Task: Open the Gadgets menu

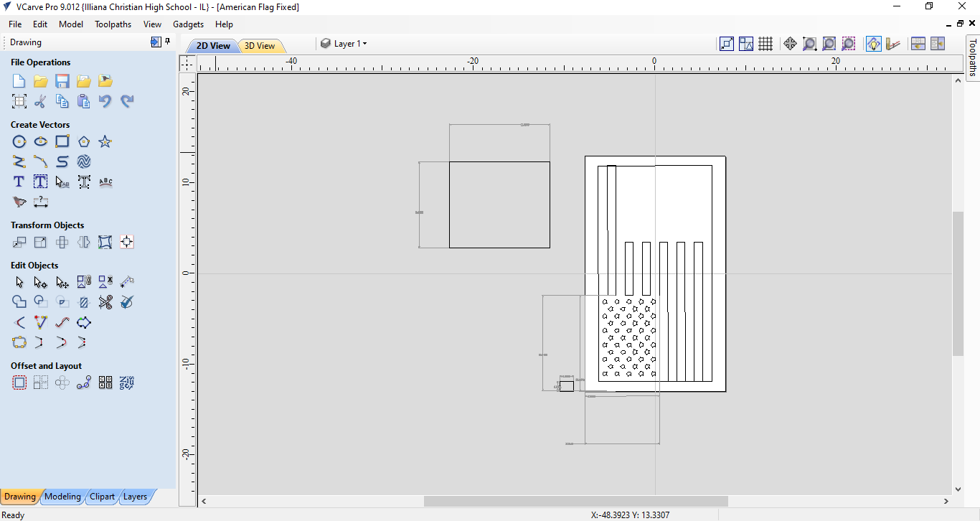Action: [x=189, y=24]
